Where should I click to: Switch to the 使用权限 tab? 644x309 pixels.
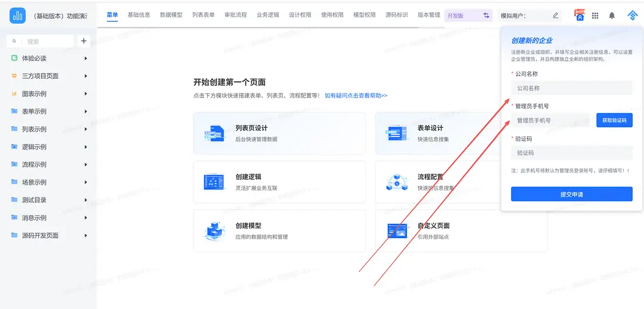tap(333, 15)
